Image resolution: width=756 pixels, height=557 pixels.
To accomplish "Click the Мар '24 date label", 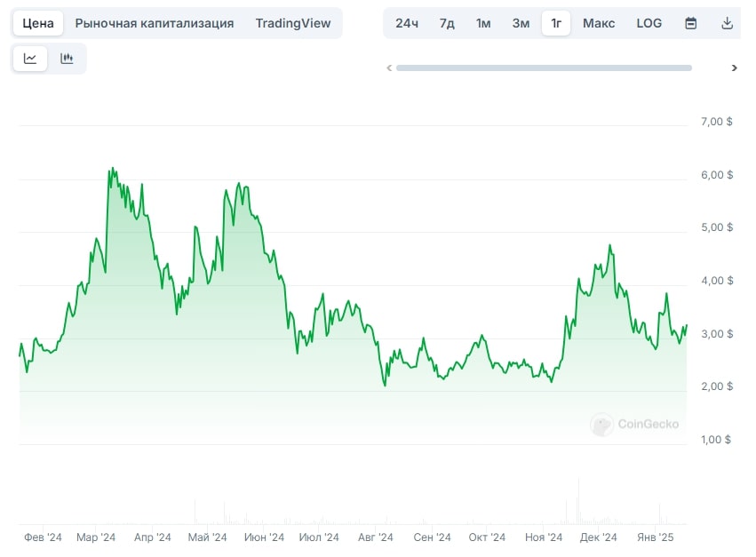I will [96, 537].
